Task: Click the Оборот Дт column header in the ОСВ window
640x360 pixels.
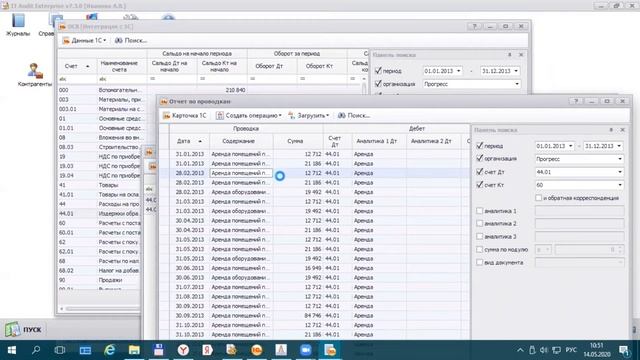Action: (272, 66)
